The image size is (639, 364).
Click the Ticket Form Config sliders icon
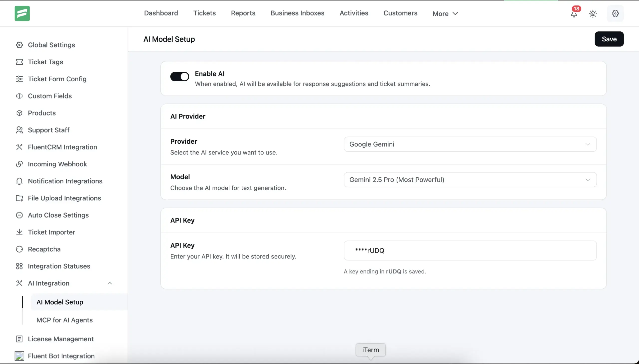[19, 79]
